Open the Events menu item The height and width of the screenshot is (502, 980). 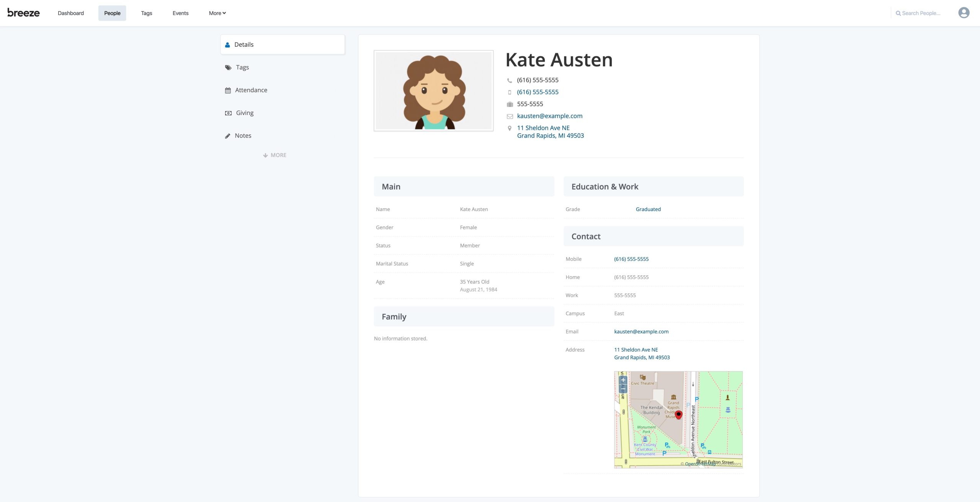point(180,13)
